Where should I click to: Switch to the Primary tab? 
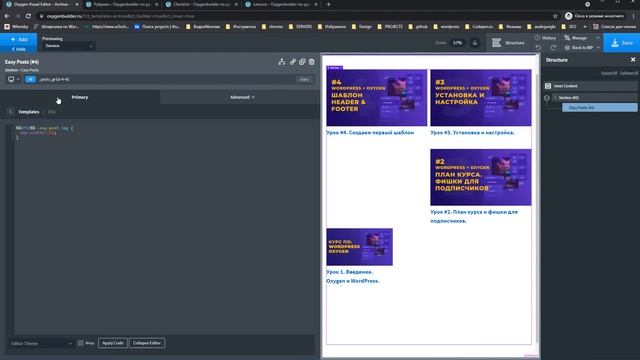[x=80, y=97]
